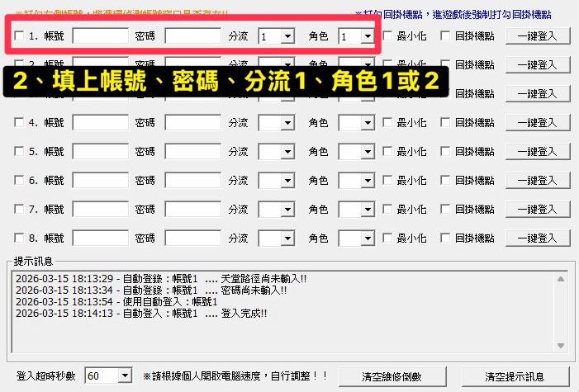This screenshot has height=392, width=579.
Task: Open row 5 角色 combo box
Action: coord(368,151)
